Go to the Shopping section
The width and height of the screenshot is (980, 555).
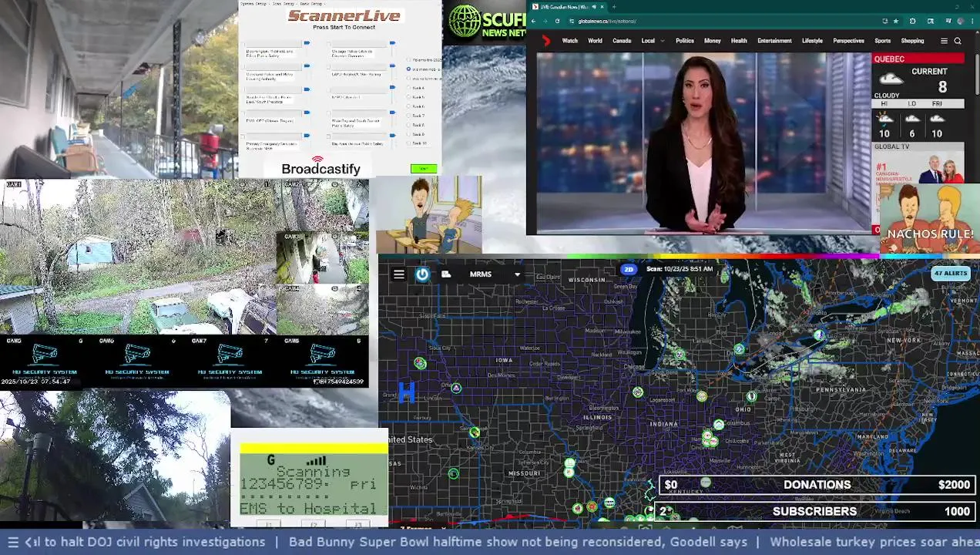[912, 41]
